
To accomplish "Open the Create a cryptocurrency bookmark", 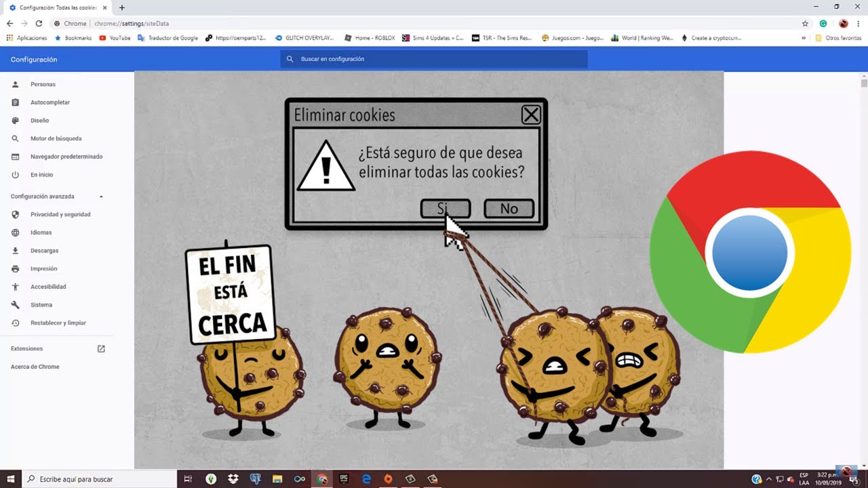I will pyautogui.click(x=711, y=38).
